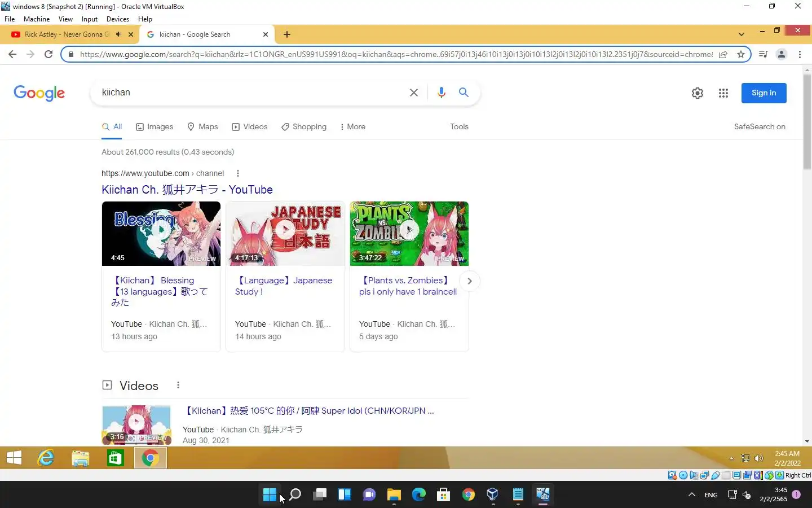Play the Plants vs Zombies video thumbnail
This screenshot has height=508, width=812.
pyautogui.click(x=409, y=234)
